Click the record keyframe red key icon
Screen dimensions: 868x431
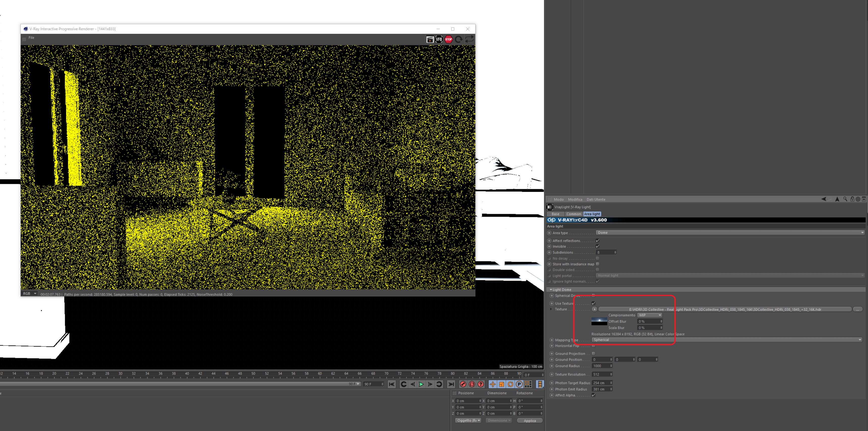pos(463,384)
